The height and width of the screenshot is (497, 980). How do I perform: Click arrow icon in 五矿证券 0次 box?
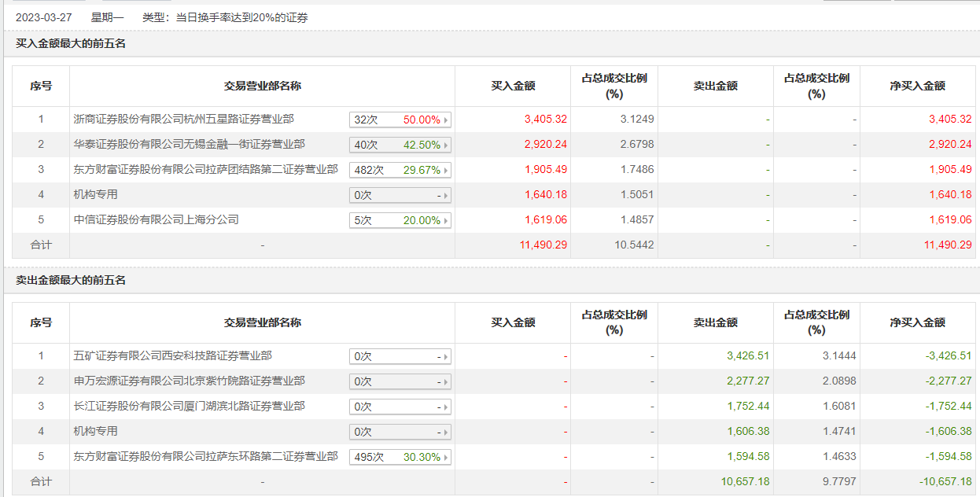[446, 357]
